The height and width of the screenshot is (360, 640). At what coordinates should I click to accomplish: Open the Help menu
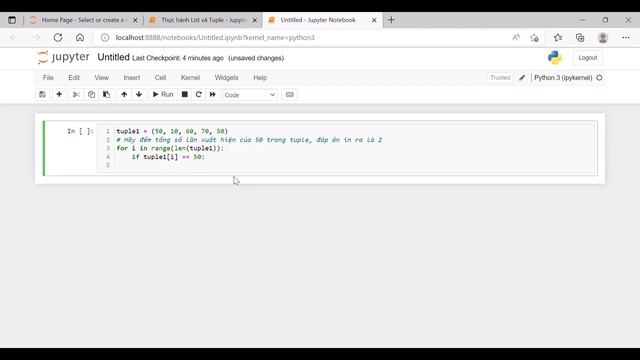click(x=260, y=78)
